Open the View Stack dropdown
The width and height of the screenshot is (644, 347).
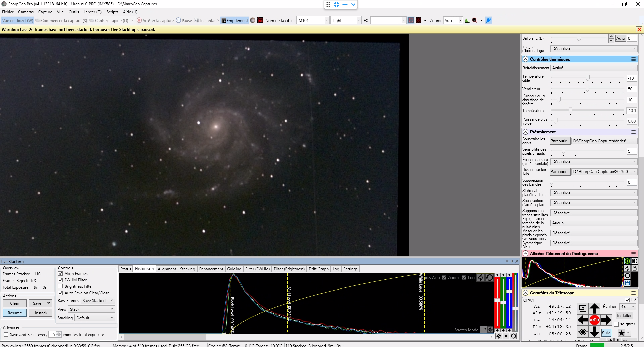point(91,309)
